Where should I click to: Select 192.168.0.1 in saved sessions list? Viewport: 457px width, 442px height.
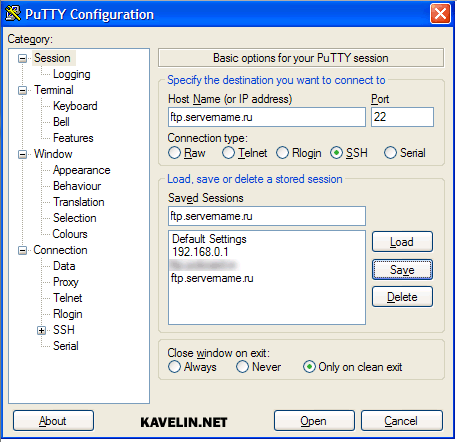tap(200, 252)
